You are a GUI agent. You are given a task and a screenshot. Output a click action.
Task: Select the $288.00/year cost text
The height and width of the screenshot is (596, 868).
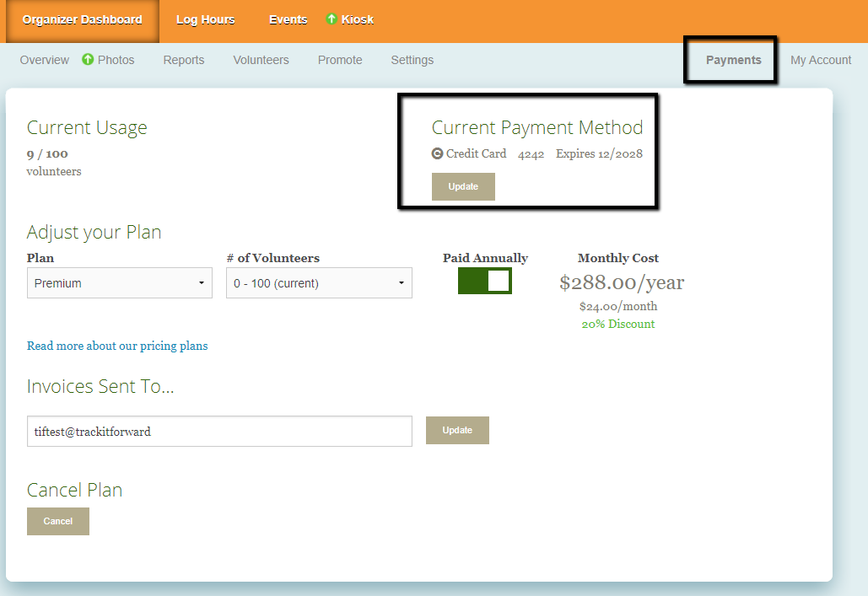tap(622, 282)
